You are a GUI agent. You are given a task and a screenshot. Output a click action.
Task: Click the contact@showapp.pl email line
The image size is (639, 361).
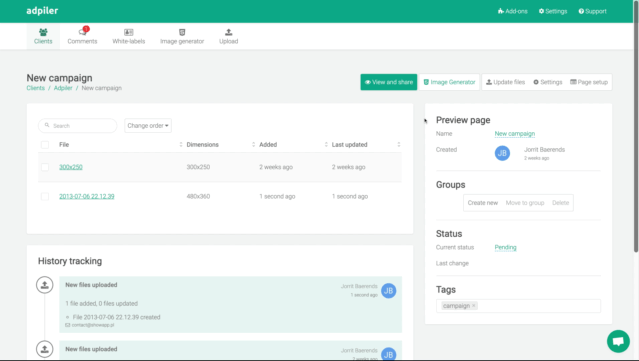click(x=90, y=325)
